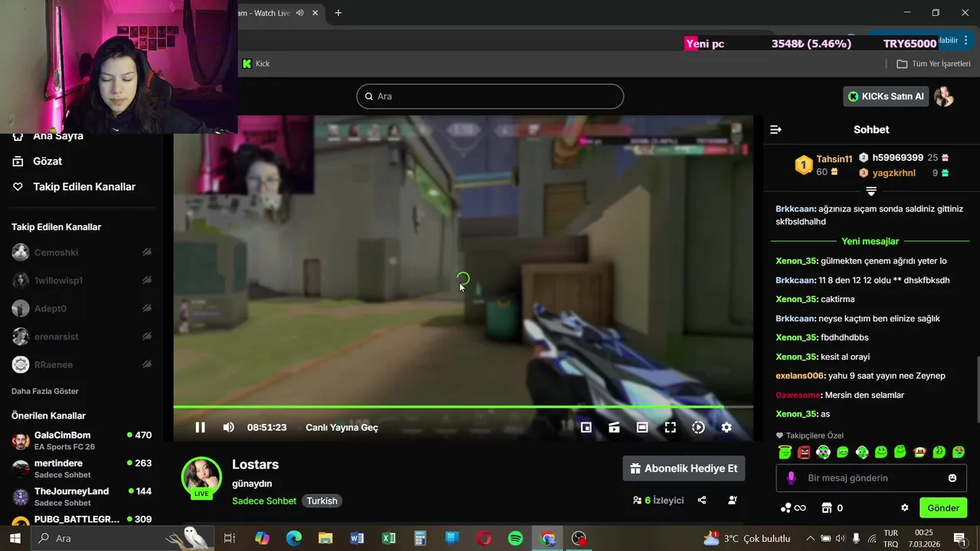Open Adept0 followed channel

tap(51, 309)
